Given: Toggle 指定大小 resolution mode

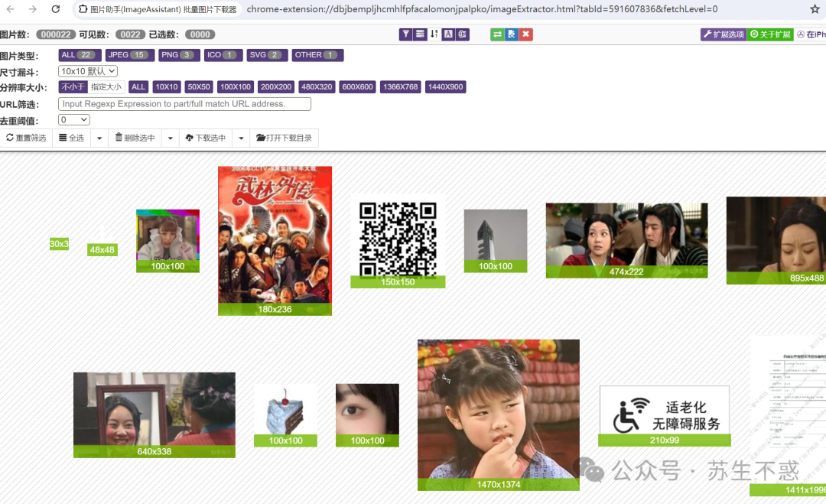Looking at the screenshot, I should point(106,87).
